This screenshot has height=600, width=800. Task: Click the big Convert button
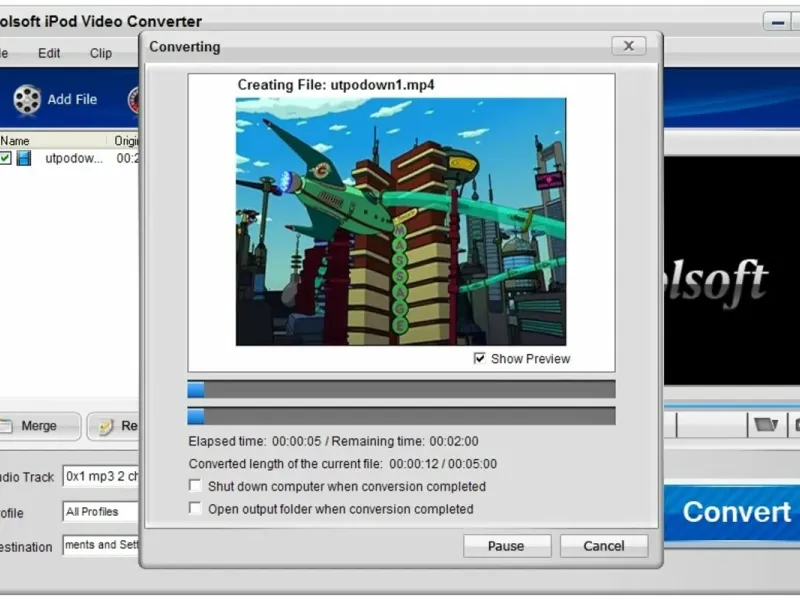(x=733, y=512)
